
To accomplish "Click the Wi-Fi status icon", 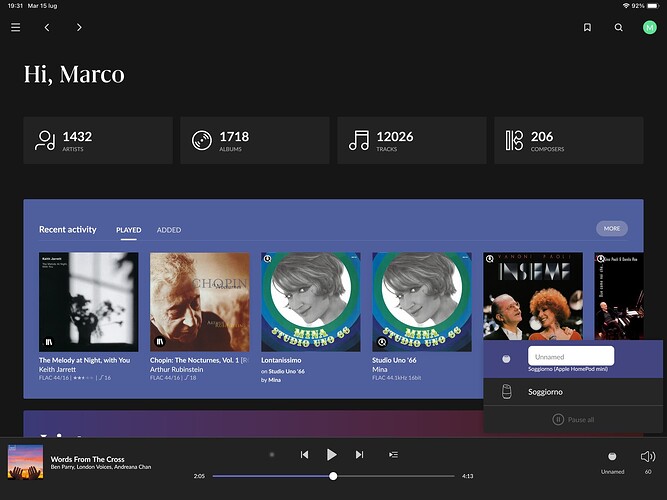I will click(626, 6).
